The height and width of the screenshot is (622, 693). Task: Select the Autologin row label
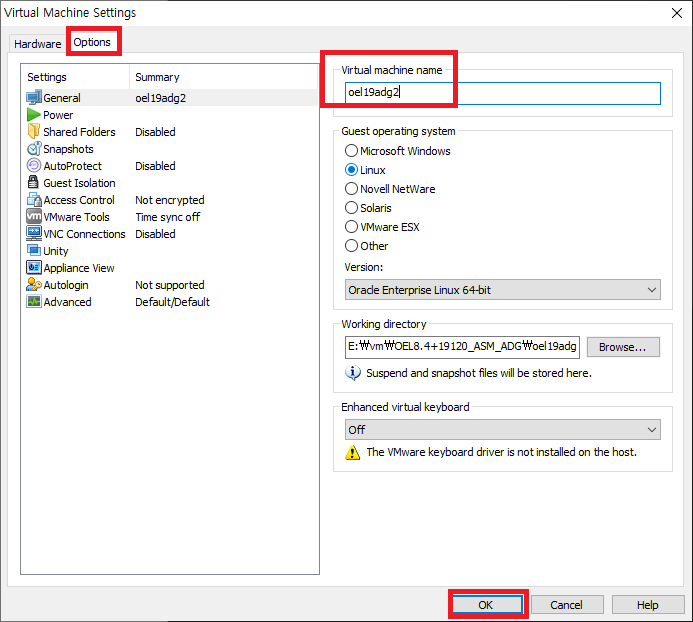point(65,285)
